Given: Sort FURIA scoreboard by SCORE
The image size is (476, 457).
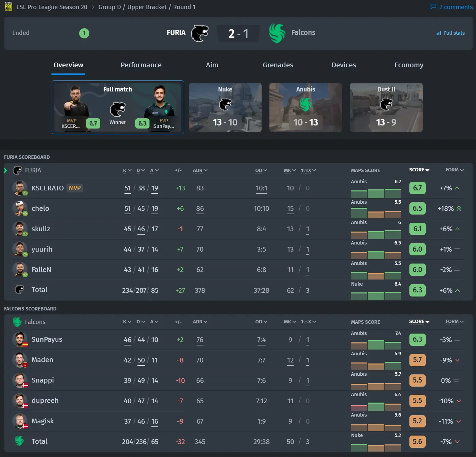Looking at the screenshot, I should click(x=419, y=170).
